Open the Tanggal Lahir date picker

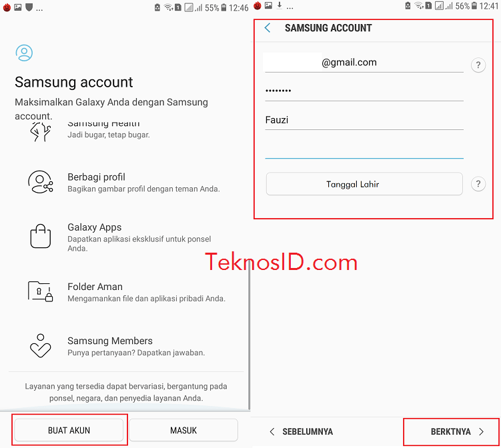tap(364, 184)
